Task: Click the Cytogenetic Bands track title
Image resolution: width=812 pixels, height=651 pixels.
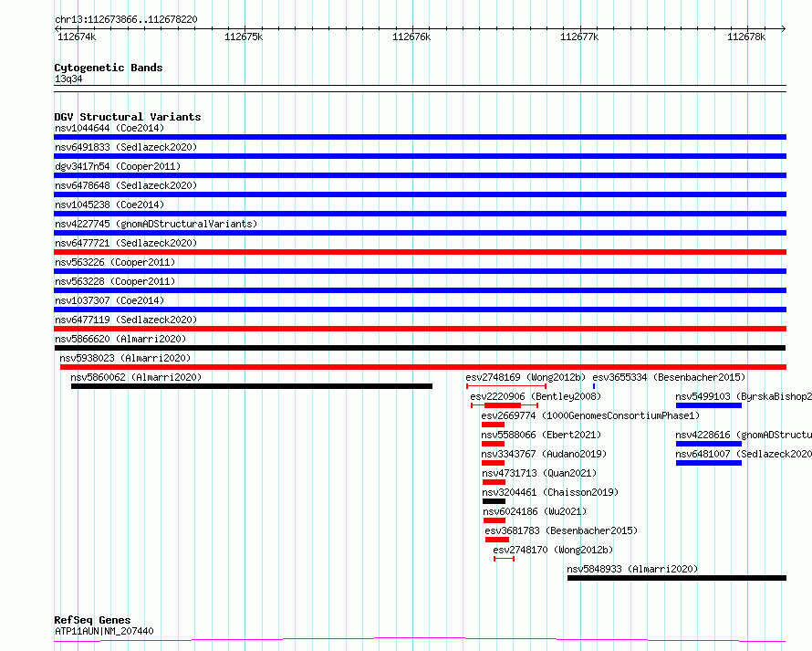Action: coord(109,68)
